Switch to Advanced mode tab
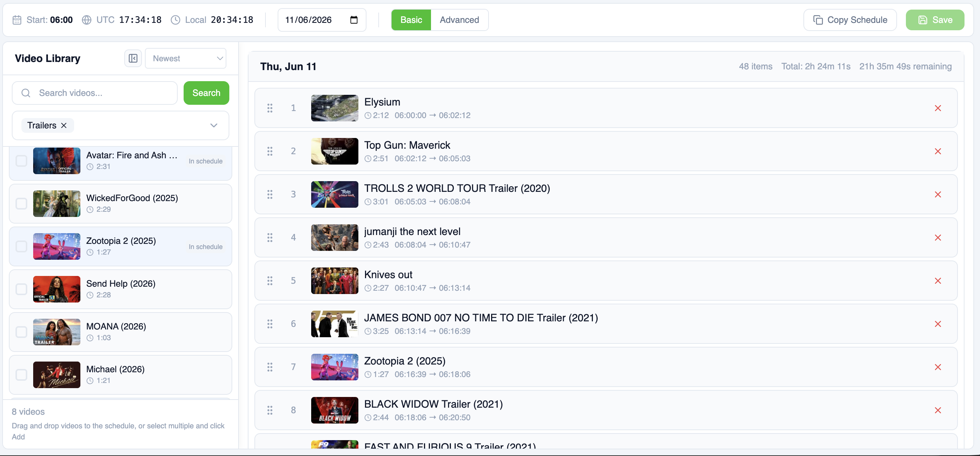Screen dimensions: 980x456 pyautogui.click(x=459, y=20)
